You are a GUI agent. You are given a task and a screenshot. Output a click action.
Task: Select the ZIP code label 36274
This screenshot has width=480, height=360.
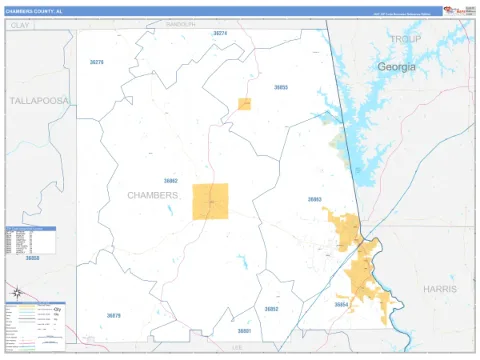[220, 33]
